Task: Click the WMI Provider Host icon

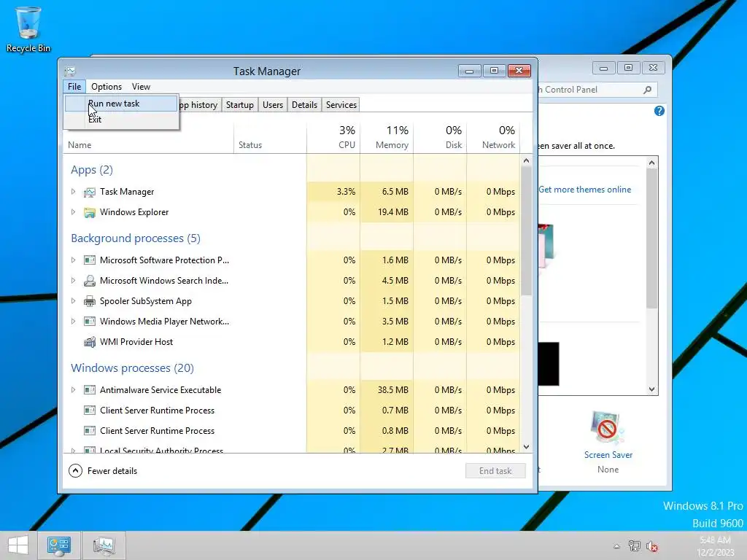Action: pyautogui.click(x=90, y=342)
